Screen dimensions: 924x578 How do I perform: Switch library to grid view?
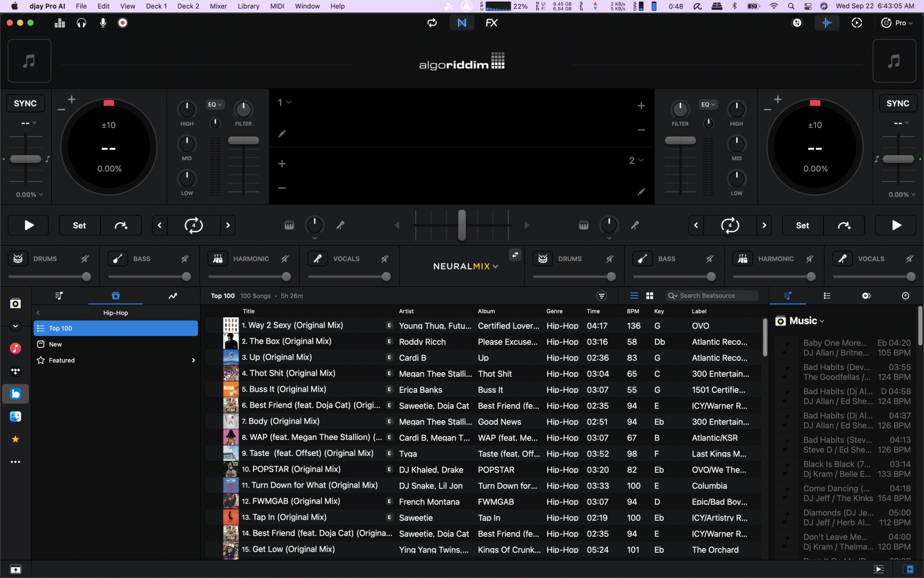coord(650,295)
